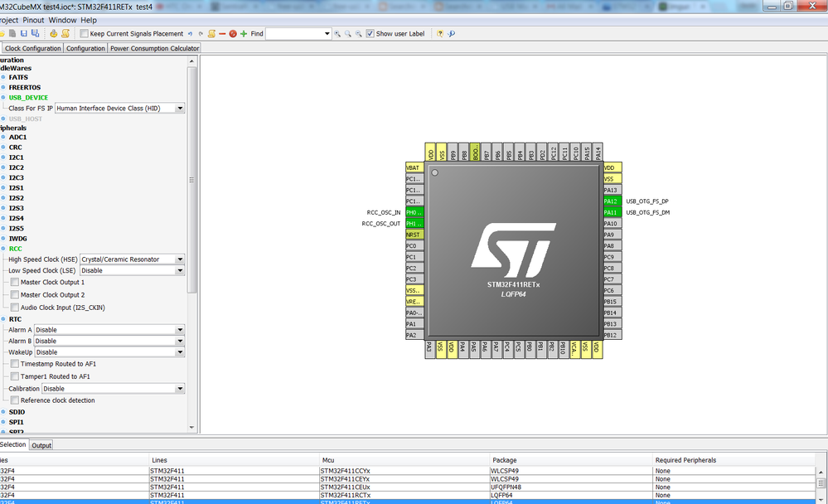The height and width of the screenshot is (504, 828).
Task: Click the undo arrow icon
Action: [x=190, y=34]
